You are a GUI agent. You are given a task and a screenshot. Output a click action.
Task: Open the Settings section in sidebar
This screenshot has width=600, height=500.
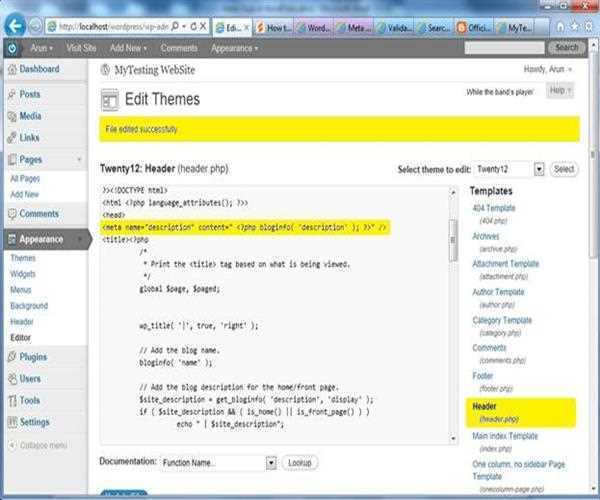pos(34,422)
